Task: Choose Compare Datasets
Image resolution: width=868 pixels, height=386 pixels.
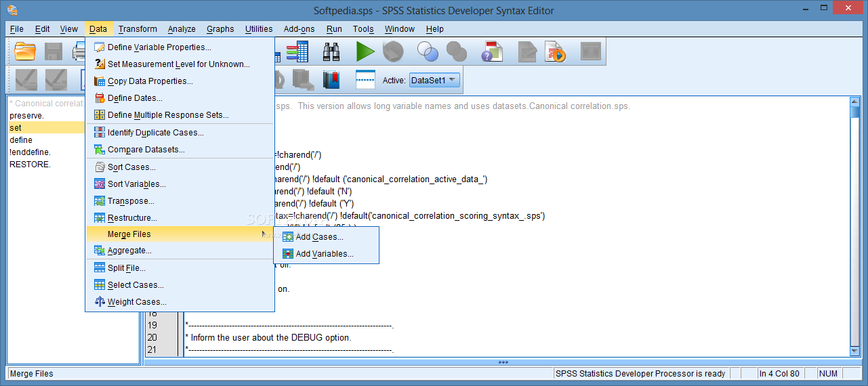Action: pos(180,150)
